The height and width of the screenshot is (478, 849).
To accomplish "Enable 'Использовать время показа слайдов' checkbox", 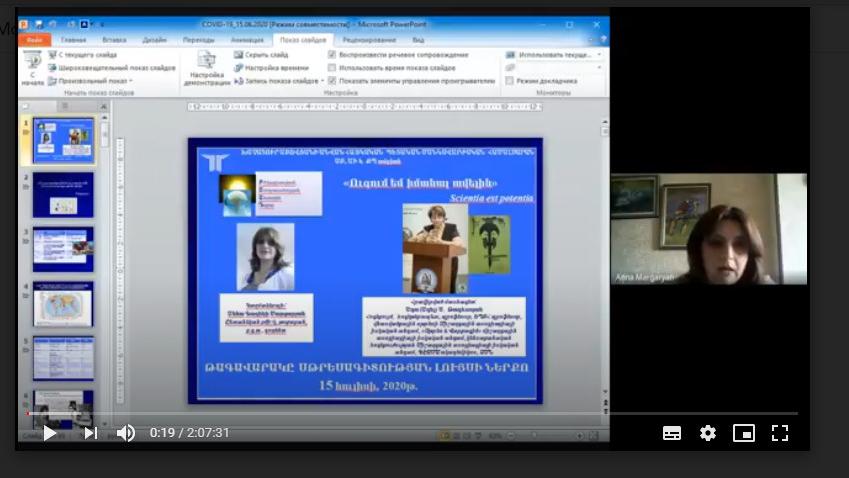I will pyautogui.click(x=332, y=68).
